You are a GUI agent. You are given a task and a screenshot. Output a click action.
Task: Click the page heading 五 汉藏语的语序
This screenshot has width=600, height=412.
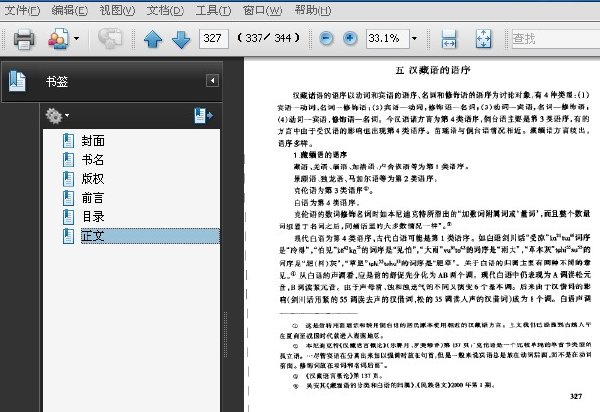coord(433,70)
